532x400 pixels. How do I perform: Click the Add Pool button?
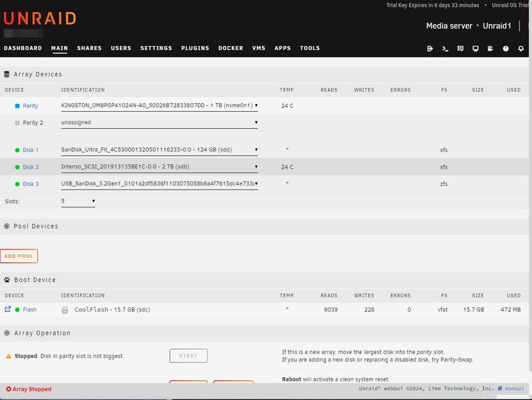click(x=19, y=256)
